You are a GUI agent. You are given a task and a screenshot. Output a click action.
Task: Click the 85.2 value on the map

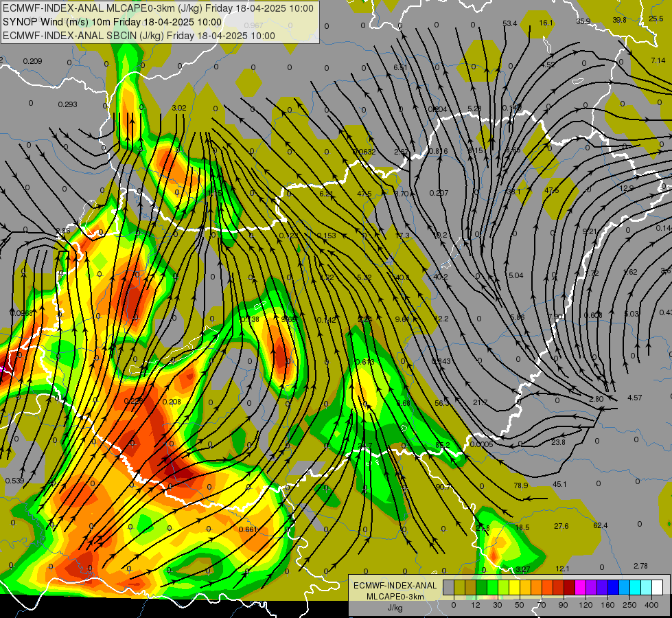pyautogui.click(x=442, y=445)
